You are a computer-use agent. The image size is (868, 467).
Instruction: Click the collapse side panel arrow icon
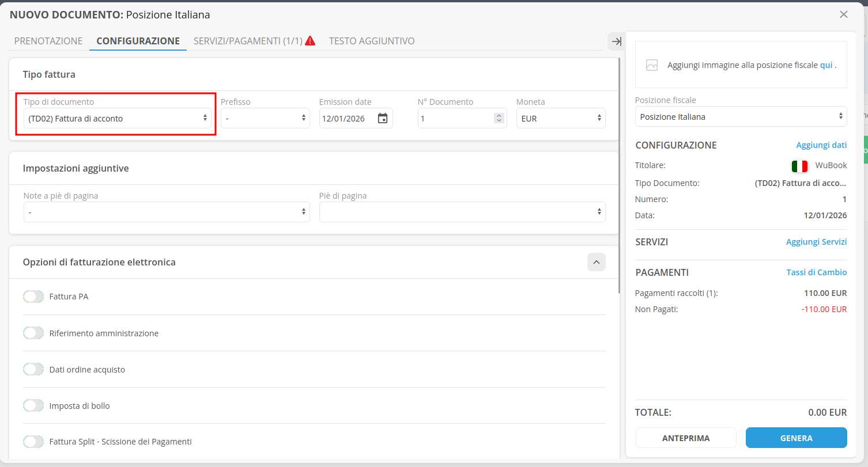(616, 41)
